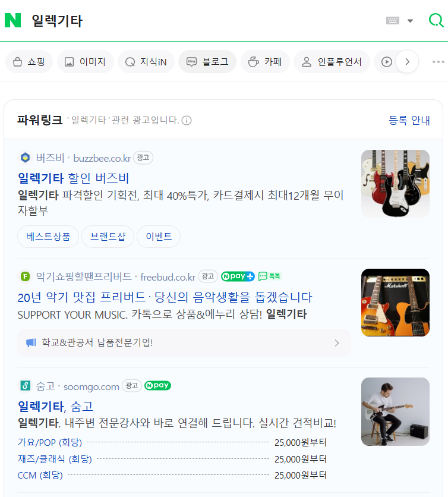This screenshot has width=448, height=497.
Task: Click the green Naver N logo
Action: pyautogui.click(x=13, y=20)
